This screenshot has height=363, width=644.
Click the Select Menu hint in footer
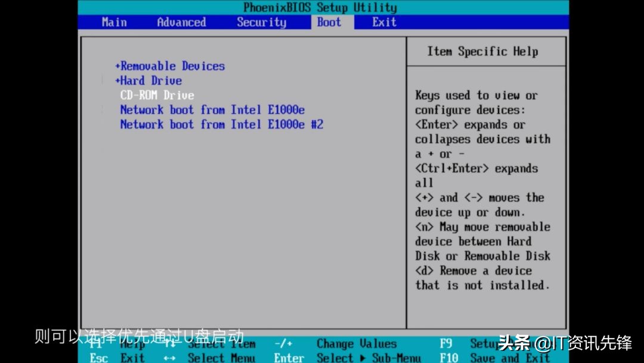[221, 358]
